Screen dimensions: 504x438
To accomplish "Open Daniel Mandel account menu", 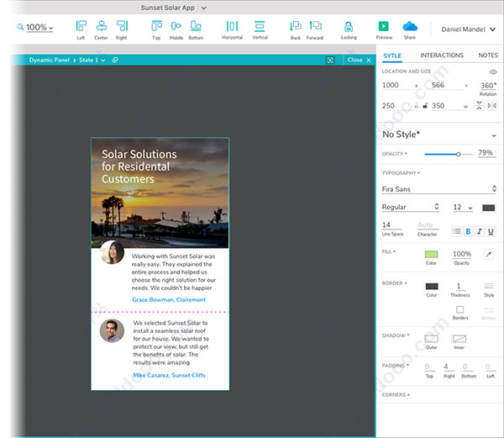I will 469,29.
